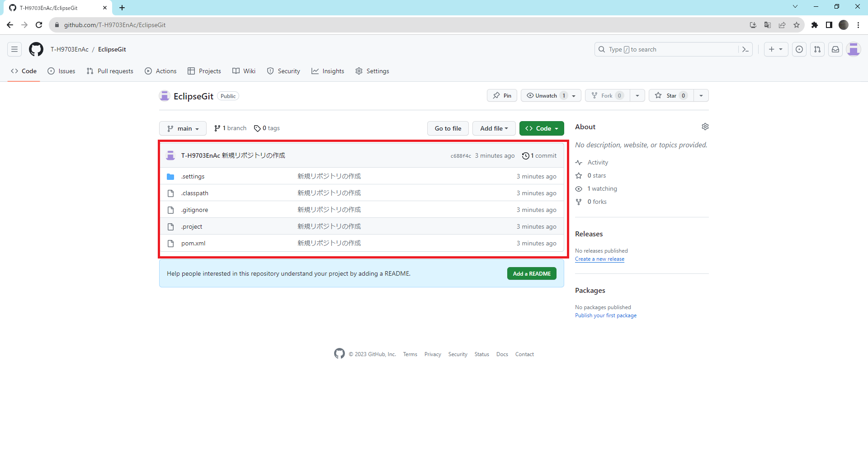Screen dimensions: 868x470
Task: Fork the repository
Action: click(608, 95)
